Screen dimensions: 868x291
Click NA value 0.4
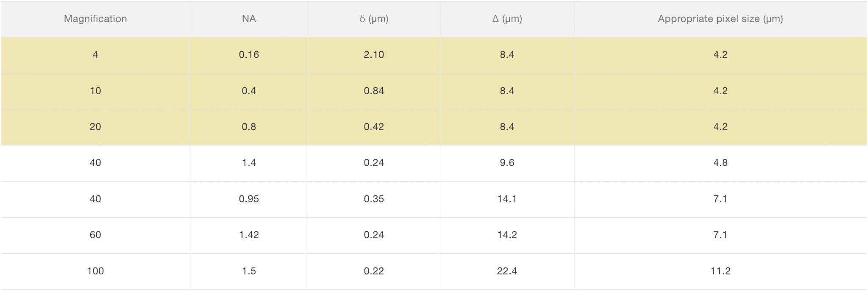click(249, 91)
